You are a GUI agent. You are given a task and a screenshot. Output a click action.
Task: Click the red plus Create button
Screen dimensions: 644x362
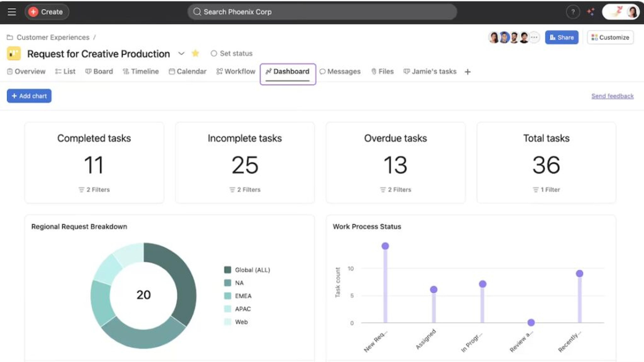[47, 12]
